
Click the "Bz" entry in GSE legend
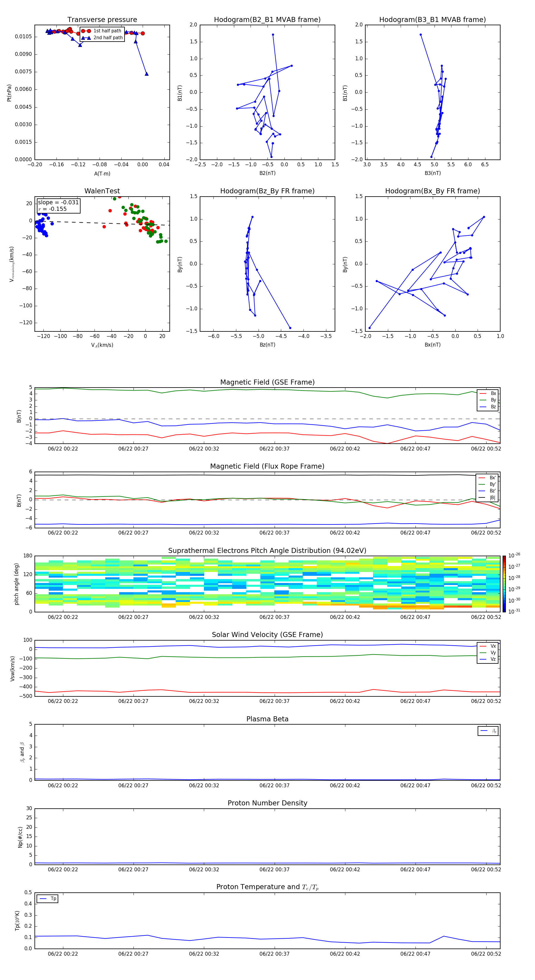coord(488,407)
